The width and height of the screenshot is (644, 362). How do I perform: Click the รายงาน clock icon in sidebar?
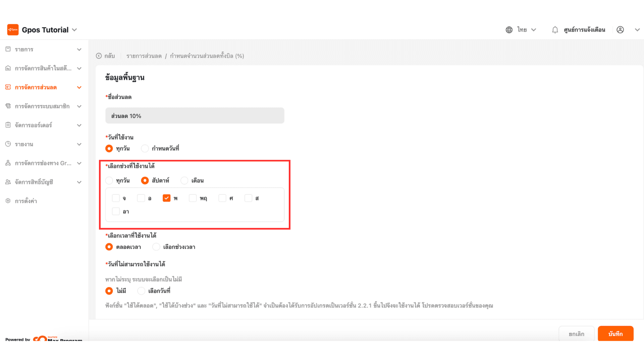coord(8,144)
